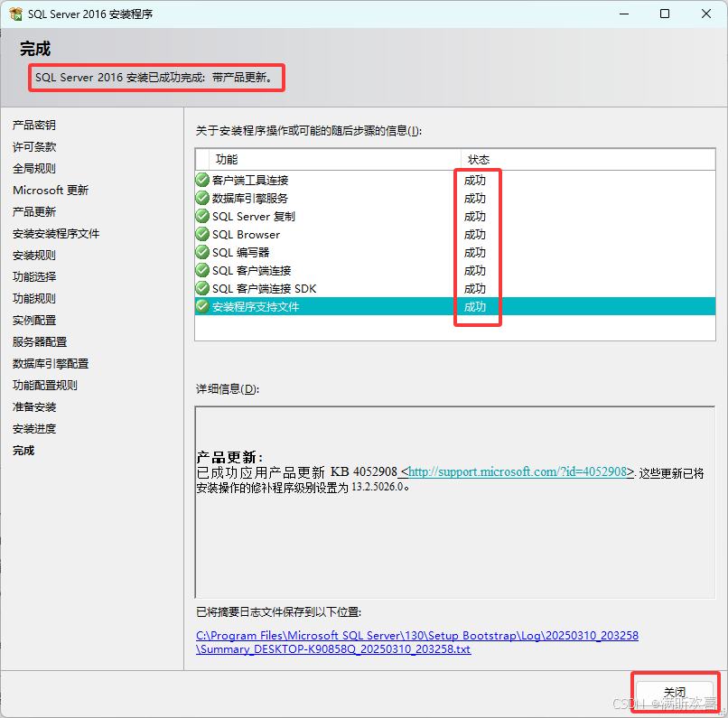This screenshot has height=718, width=728.
Task: Open the support.microsoft.com KB 4052908 link
Action: 518,472
